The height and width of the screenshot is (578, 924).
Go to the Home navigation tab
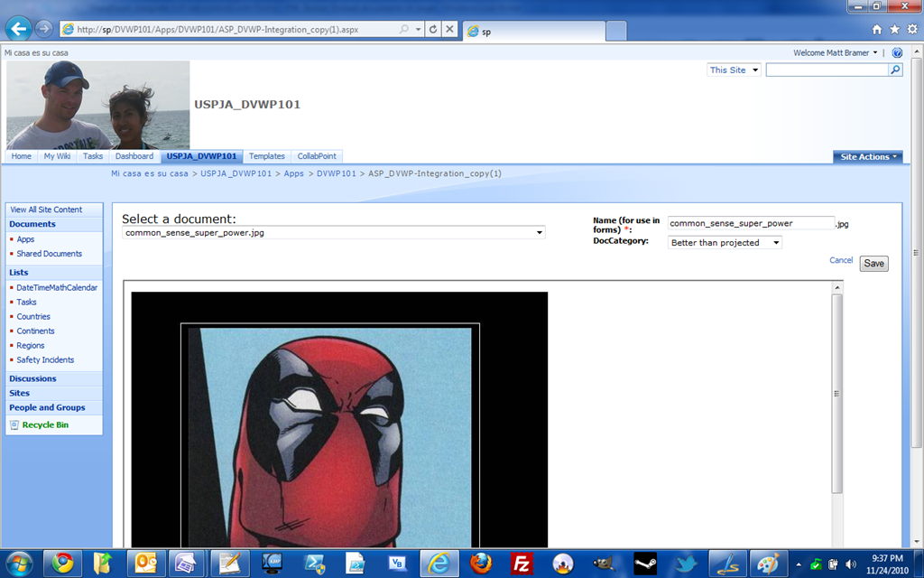[22, 156]
